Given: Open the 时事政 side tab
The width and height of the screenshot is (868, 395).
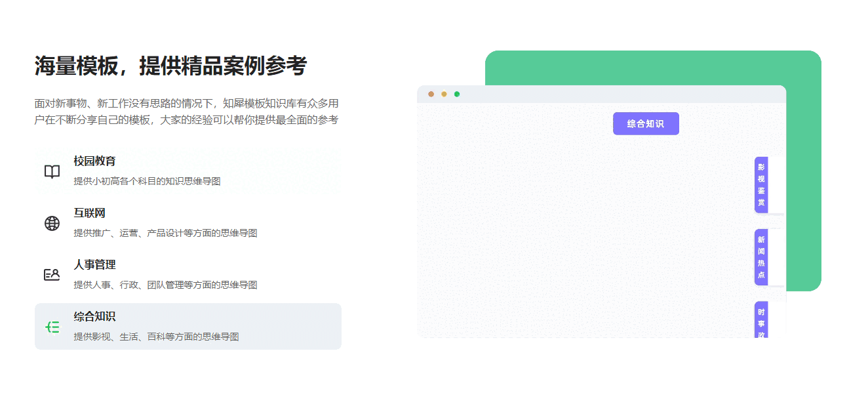Looking at the screenshot, I should [x=761, y=322].
